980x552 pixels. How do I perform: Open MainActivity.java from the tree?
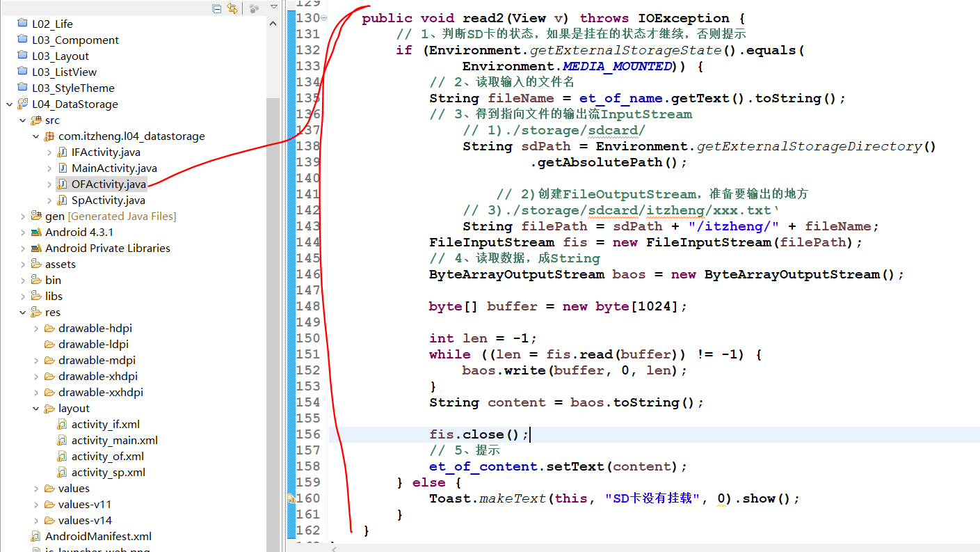point(114,168)
